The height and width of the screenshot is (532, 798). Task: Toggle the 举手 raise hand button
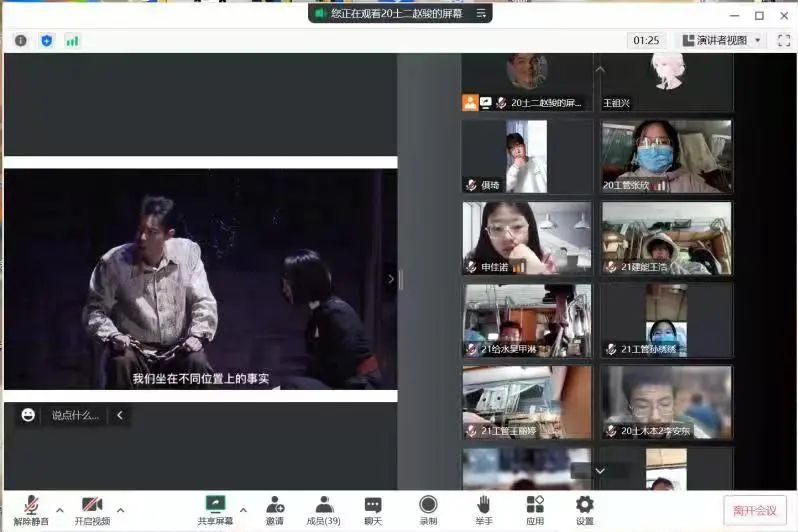point(483,511)
